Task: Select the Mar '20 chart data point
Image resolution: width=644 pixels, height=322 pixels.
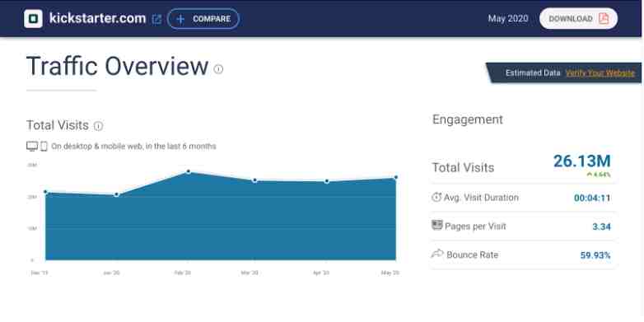Action: [x=254, y=180]
